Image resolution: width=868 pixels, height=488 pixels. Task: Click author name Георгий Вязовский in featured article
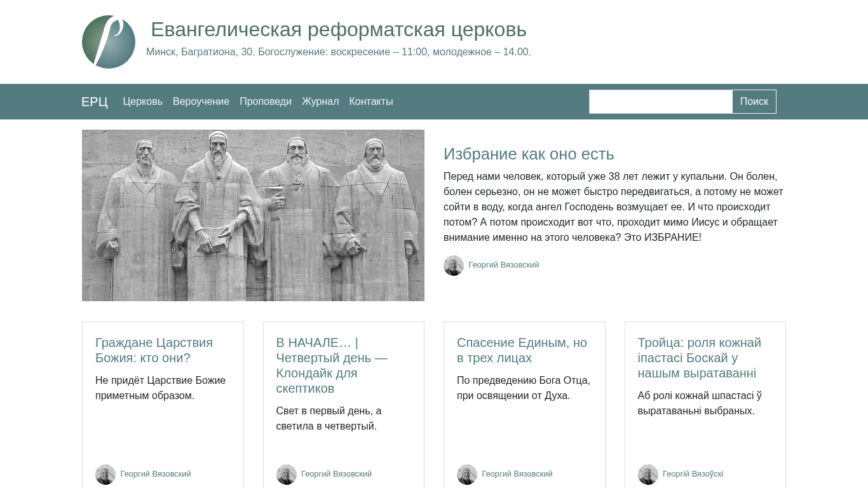(504, 265)
